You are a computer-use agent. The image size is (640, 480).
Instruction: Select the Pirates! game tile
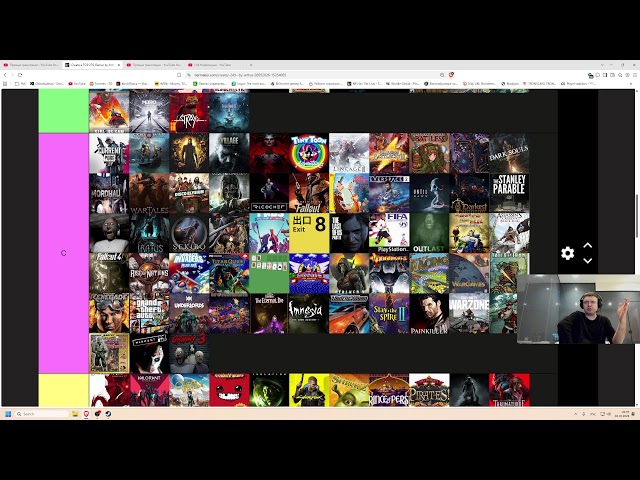point(429,390)
